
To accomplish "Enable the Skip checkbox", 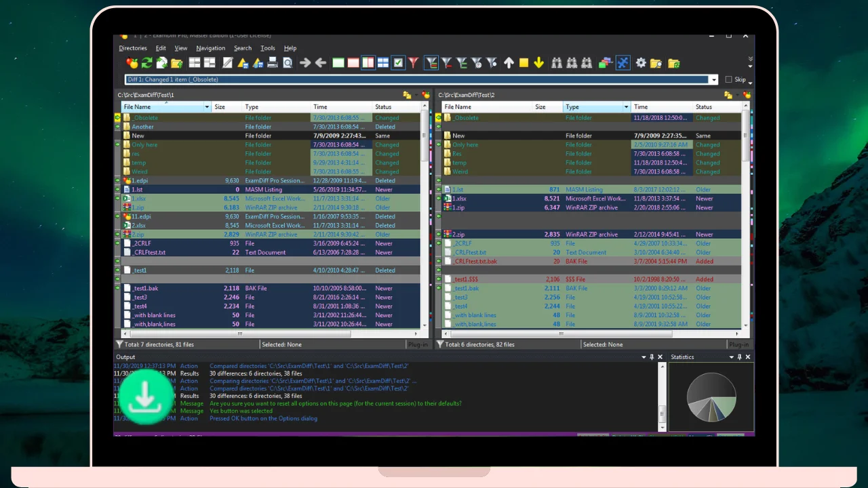I will tap(729, 79).
